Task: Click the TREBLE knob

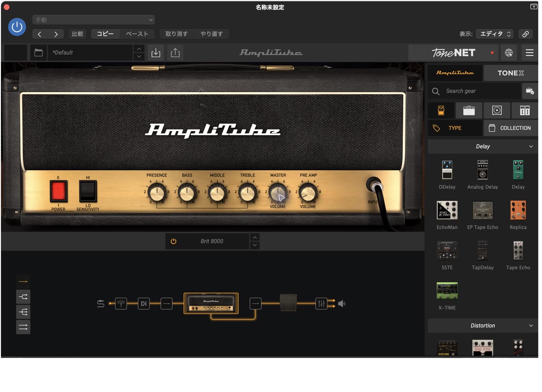Action: tap(248, 193)
